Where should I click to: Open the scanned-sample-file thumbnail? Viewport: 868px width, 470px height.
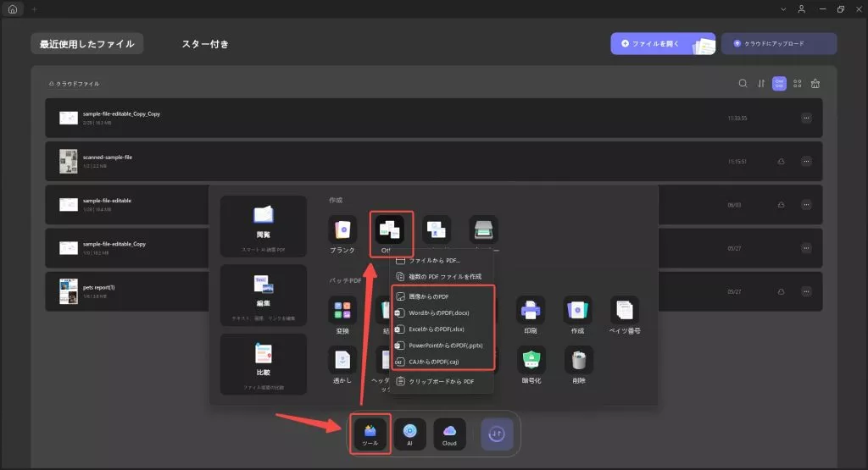(68, 162)
